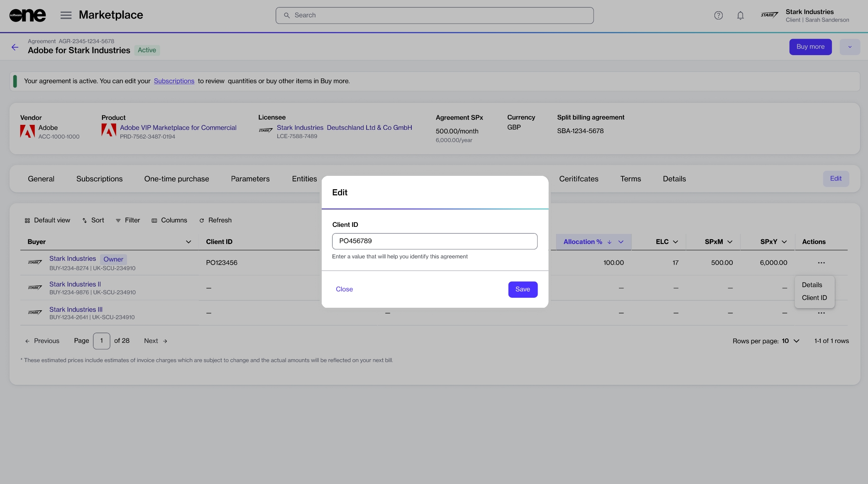Expand the Buyer column dropdown chevron

[x=188, y=242]
